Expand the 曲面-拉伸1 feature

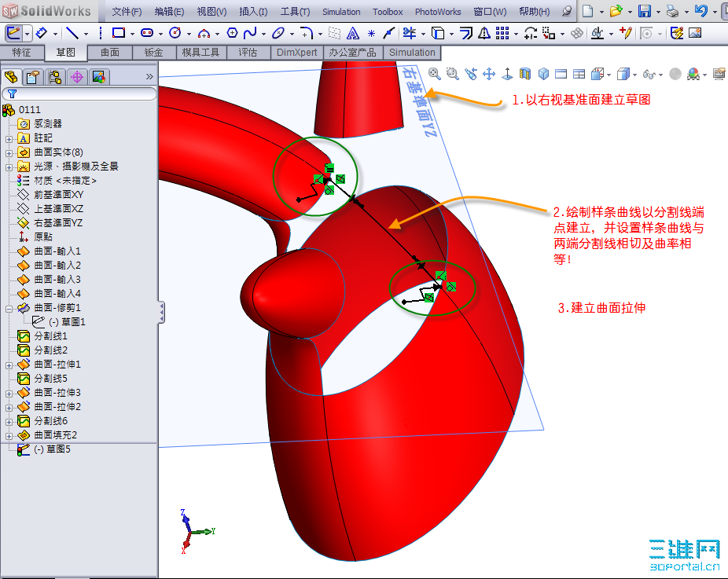[9, 365]
